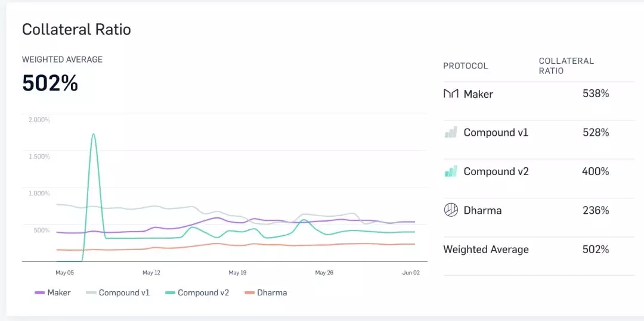Click the Dharma circular logo icon
The image size is (644, 321).
451,210
